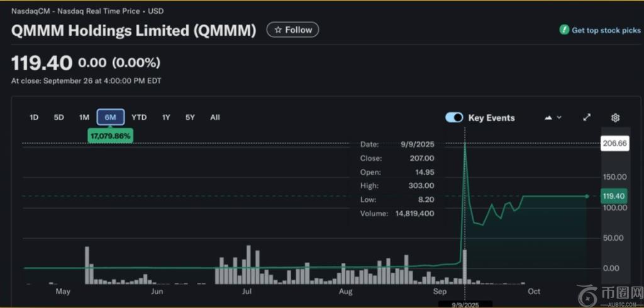Open the Get top stock picks link

[x=606, y=30]
